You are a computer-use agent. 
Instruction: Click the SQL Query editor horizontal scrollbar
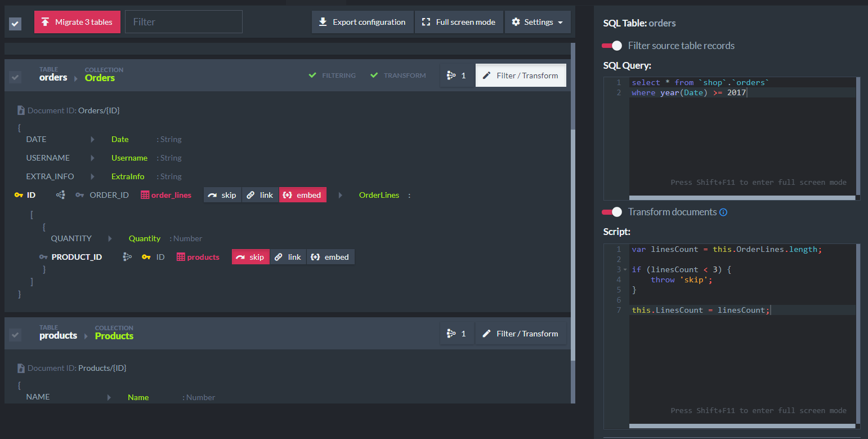click(742, 198)
